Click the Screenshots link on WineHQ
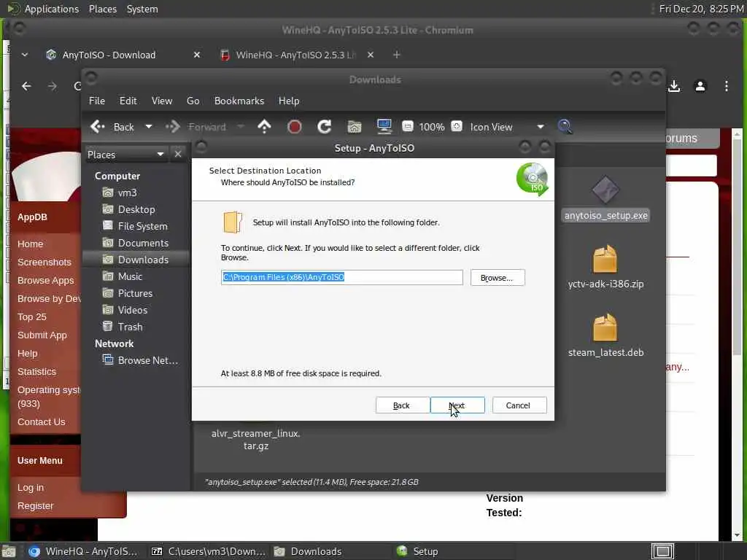This screenshot has height=560, width=747. pyautogui.click(x=44, y=262)
